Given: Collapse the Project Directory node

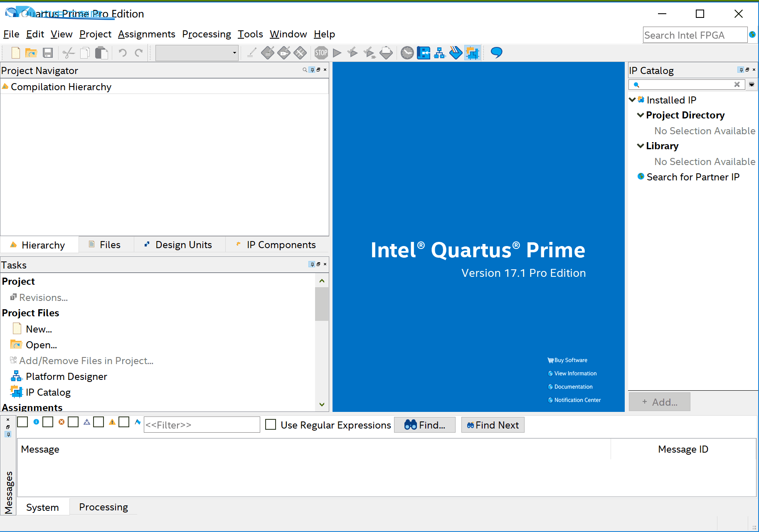Looking at the screenshot, I should (x=641, y=115).
